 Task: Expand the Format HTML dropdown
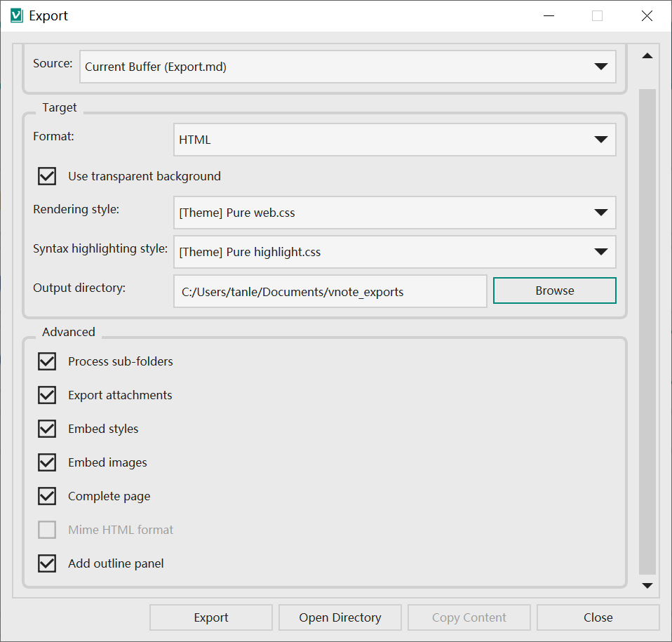coord(395,140)
